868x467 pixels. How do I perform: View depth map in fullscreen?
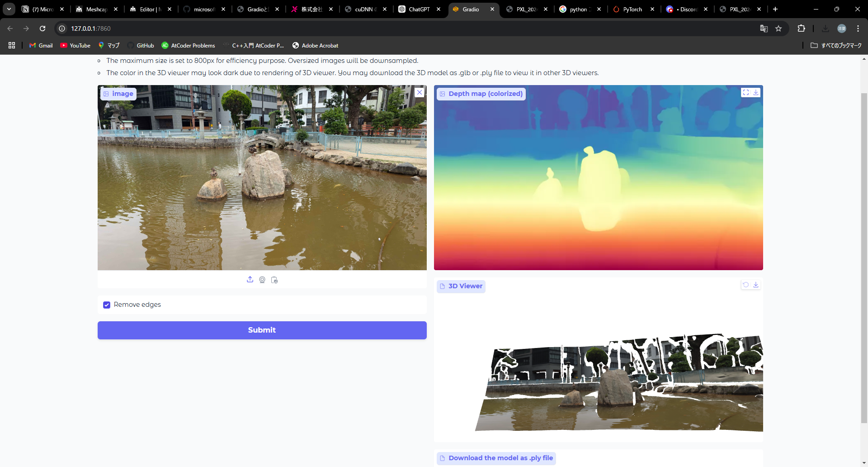coord(746,92)
